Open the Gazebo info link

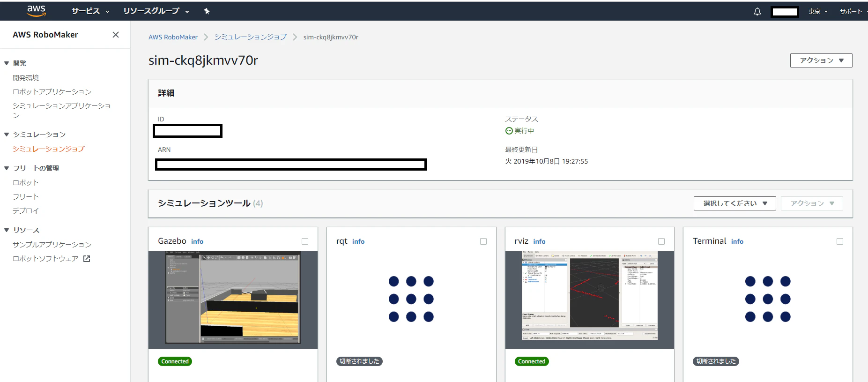pos(197,241)
